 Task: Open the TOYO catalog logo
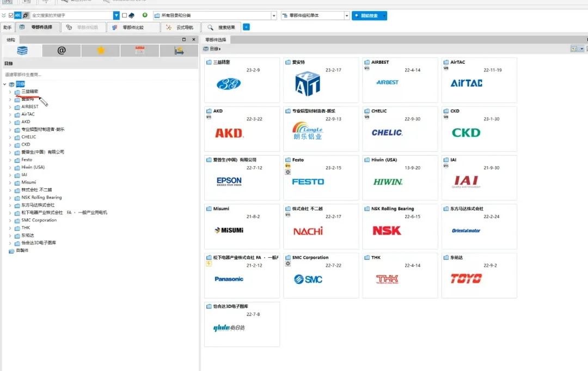point(466,278)
